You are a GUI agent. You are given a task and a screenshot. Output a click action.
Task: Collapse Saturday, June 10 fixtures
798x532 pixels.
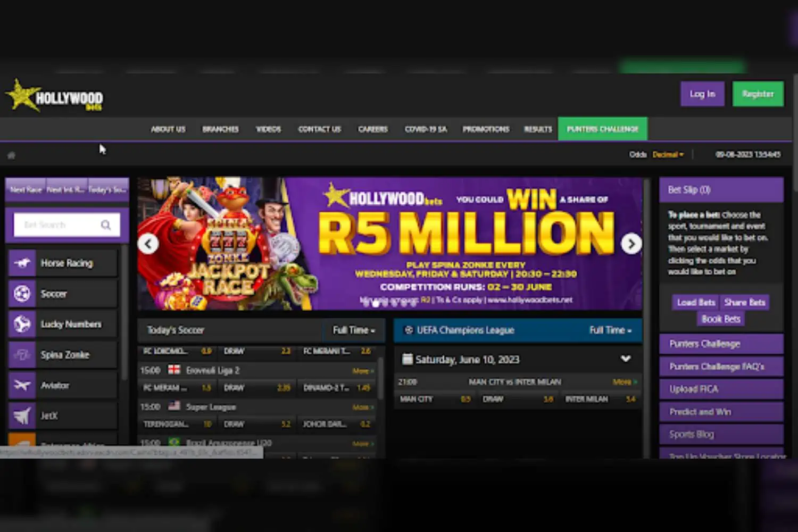626,359
